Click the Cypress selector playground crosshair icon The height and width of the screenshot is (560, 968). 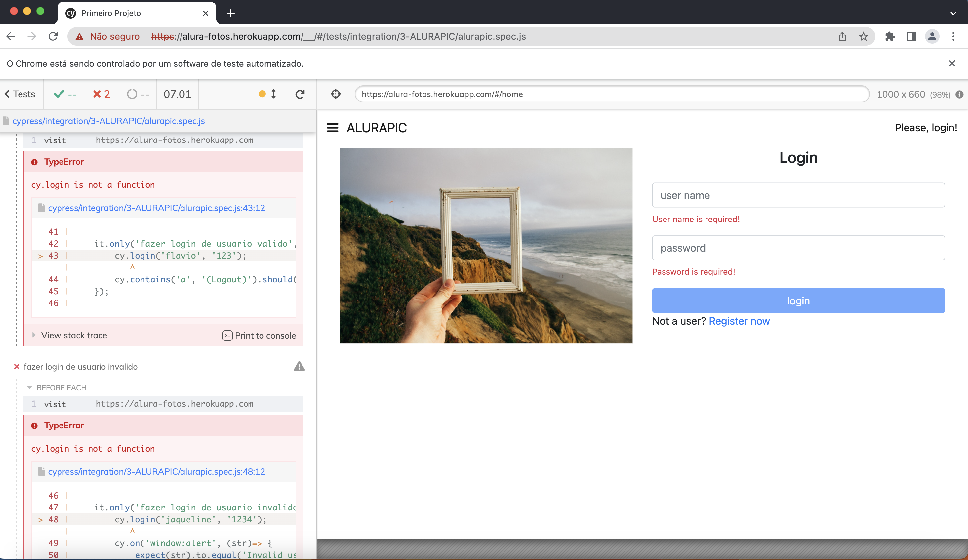point(335,94)
